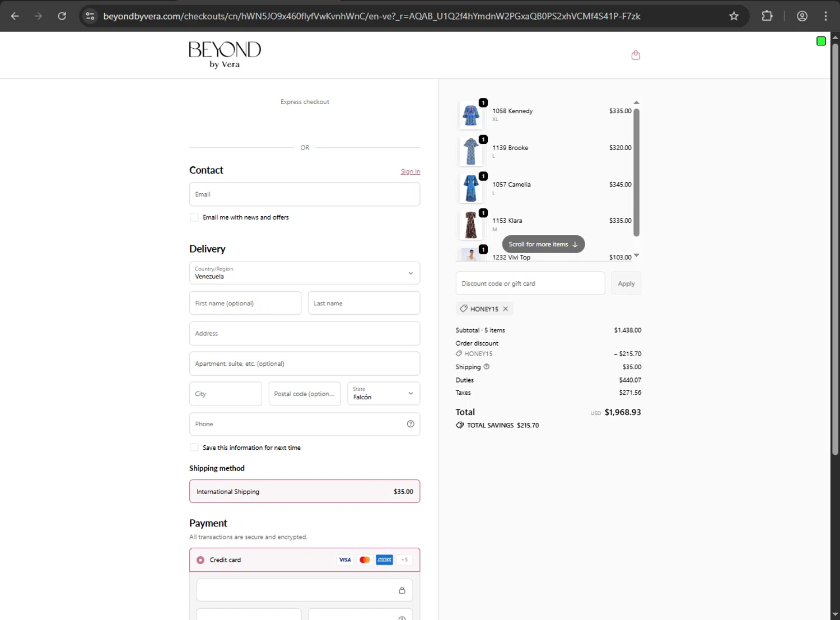The width and height of the screenshot is (840, 620).
Task: Focus the First name field
Action: (245, 303)
